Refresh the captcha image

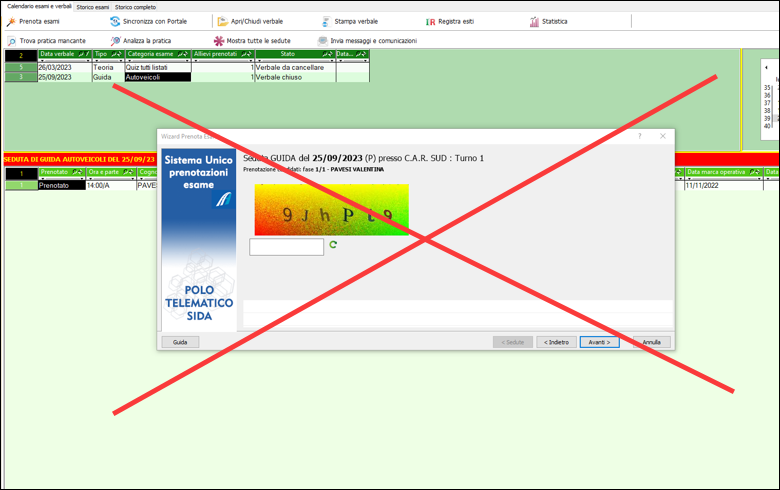(x=333, y=245)
